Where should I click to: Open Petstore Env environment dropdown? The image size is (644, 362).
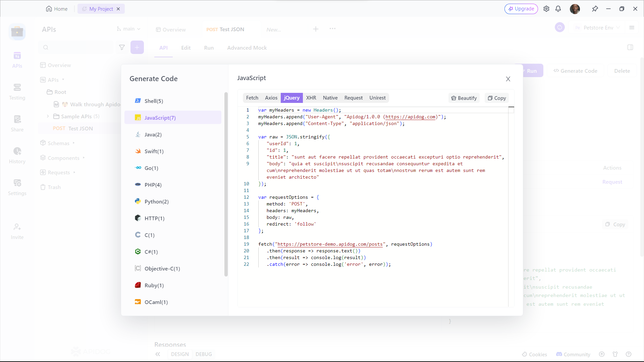pyautogui.click(x=597, y=28)
